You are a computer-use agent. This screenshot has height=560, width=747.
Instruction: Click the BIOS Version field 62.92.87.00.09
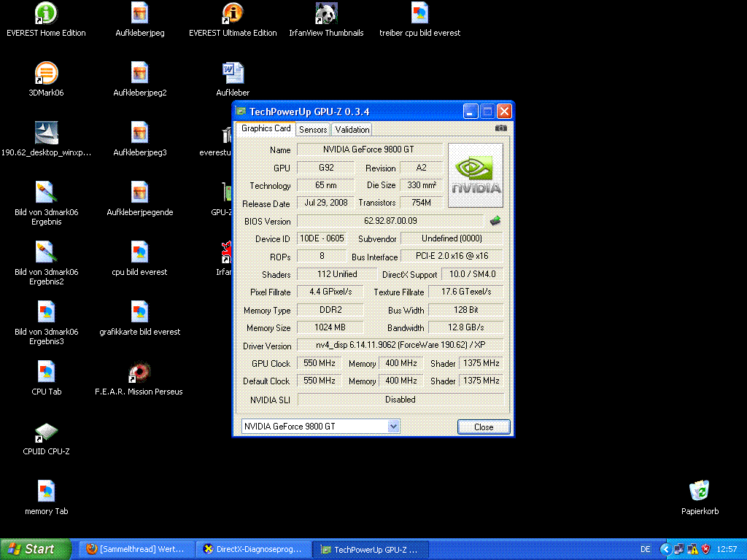390,221
